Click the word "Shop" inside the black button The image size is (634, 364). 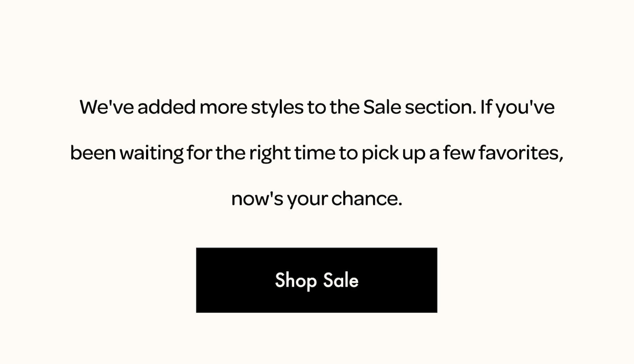296,281
